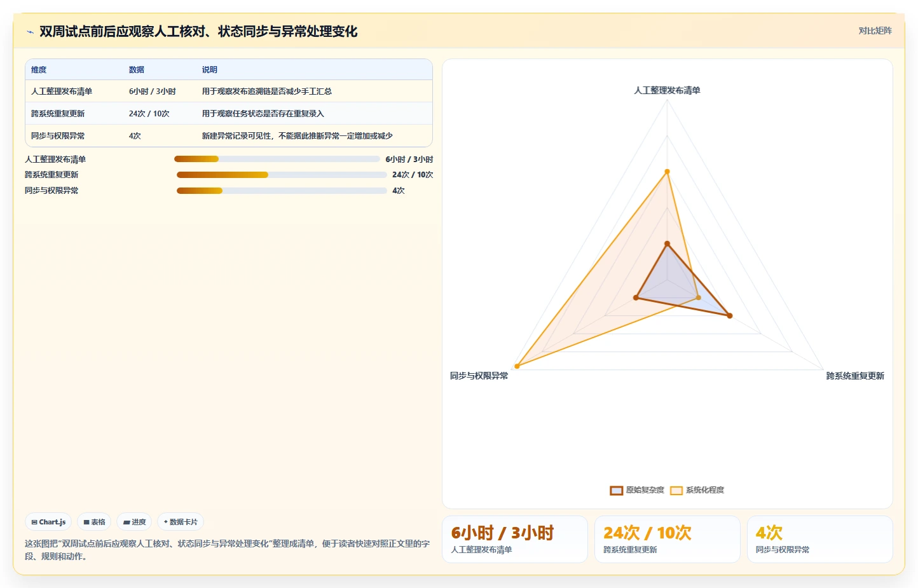918x588 pixels.
Task: Click the title icon before 双周试点前后
Action: click(x=30, y=32)
